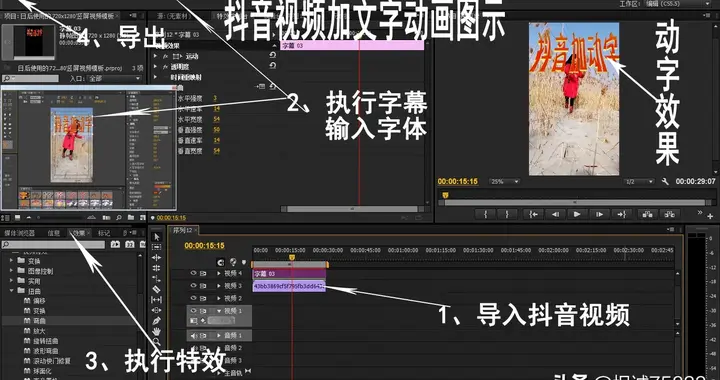Click the program monitor zoom scroll bar

575,202
